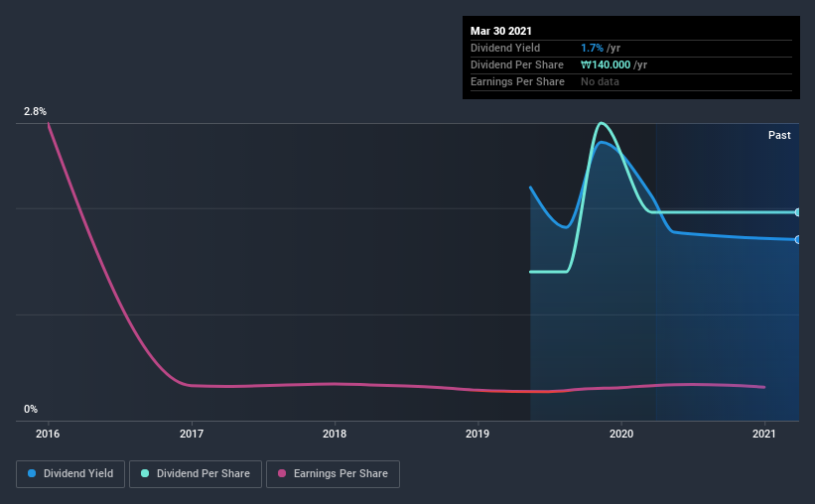Click the 0% y-axis label

pyautogui.click(x=31, y=410)
